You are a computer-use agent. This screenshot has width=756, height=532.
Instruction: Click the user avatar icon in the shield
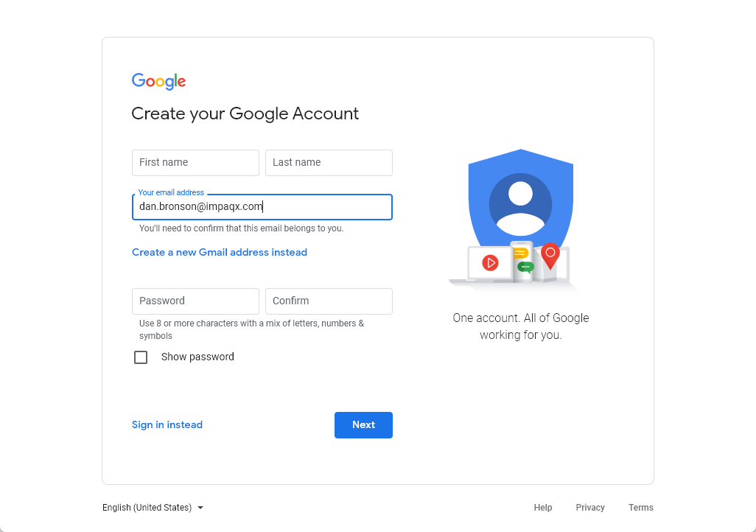click(520, 203)
